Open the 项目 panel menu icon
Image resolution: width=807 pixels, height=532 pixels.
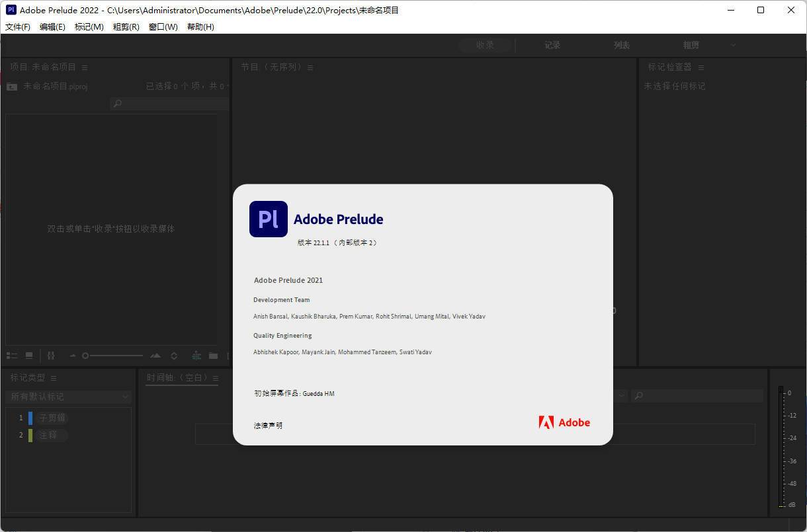85,67
